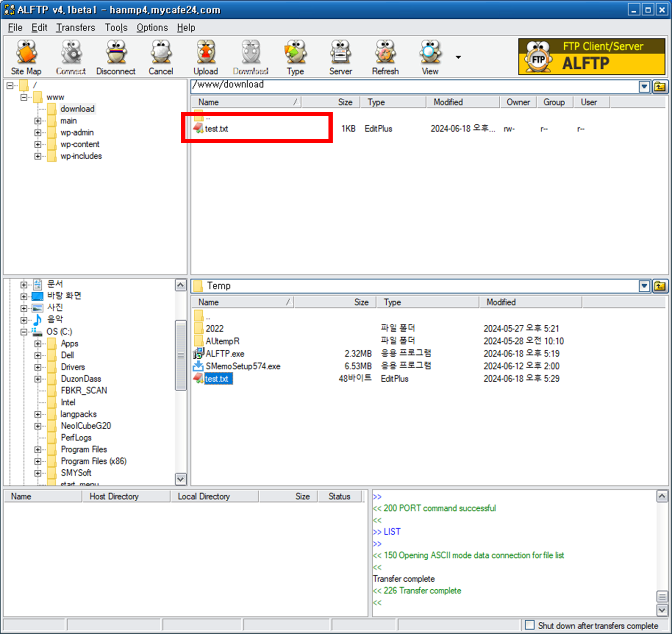Screen dimensions: 672x634
Task: Open the transfer Type tool
Action: tap(295, 56)
